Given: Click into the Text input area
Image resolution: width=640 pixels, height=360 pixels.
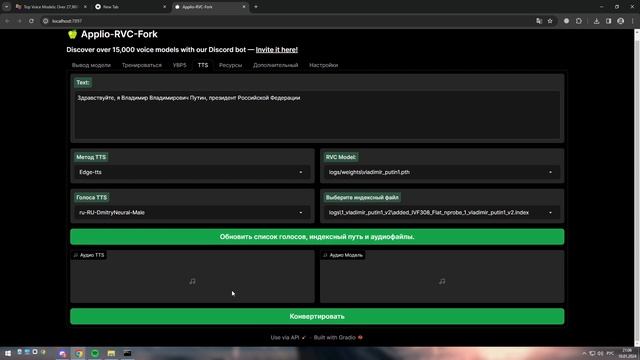Looking at the screenshot, I should tap(317, 115).
